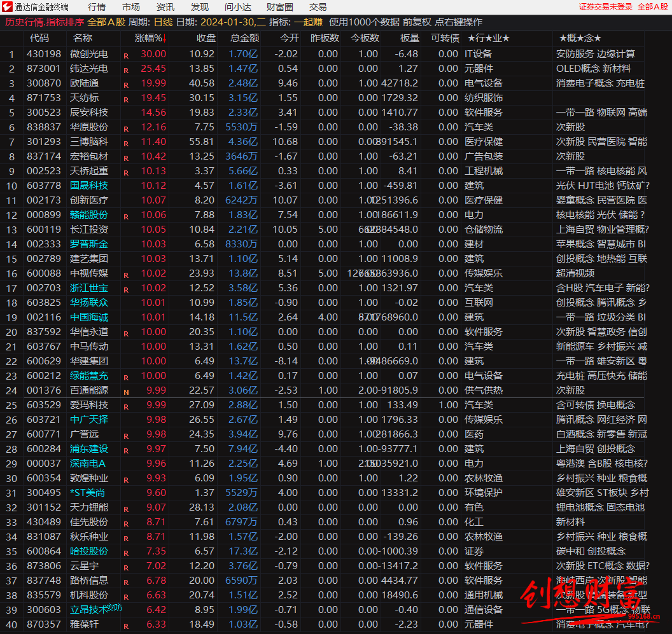This screenshot has width=672, height=634.
Task: Select stock name 罗普斯金
Action: (89, 244)
